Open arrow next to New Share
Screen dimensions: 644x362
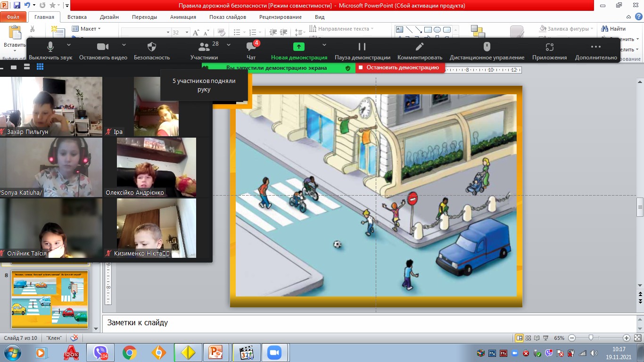[324, 45]
